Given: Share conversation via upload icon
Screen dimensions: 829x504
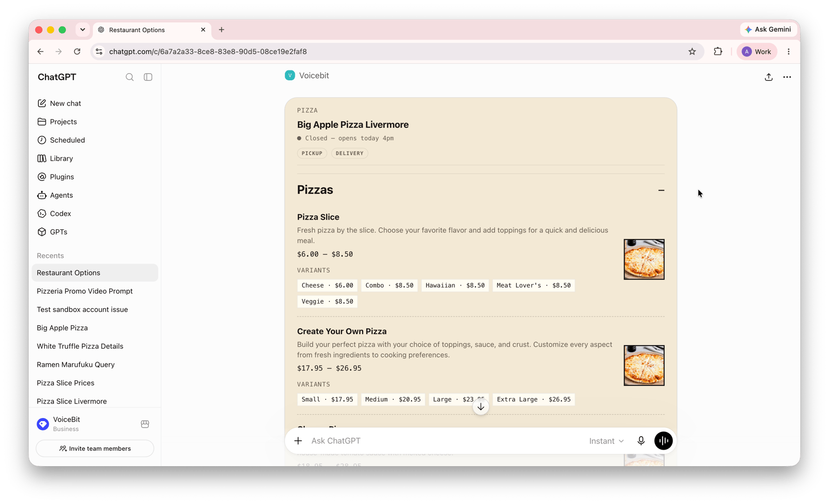Looking at the screenshot, I should coord(768,77).
